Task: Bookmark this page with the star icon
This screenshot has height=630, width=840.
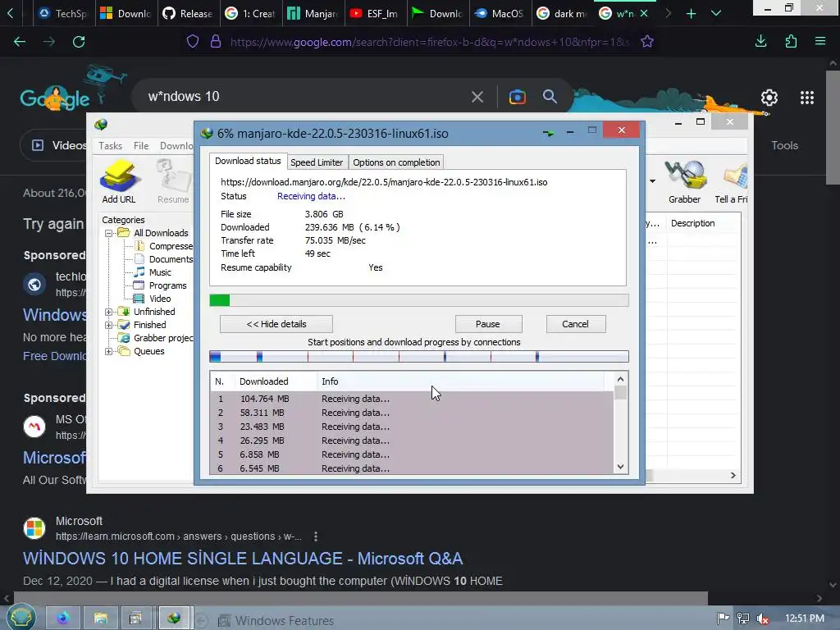Action: (647, 42)
